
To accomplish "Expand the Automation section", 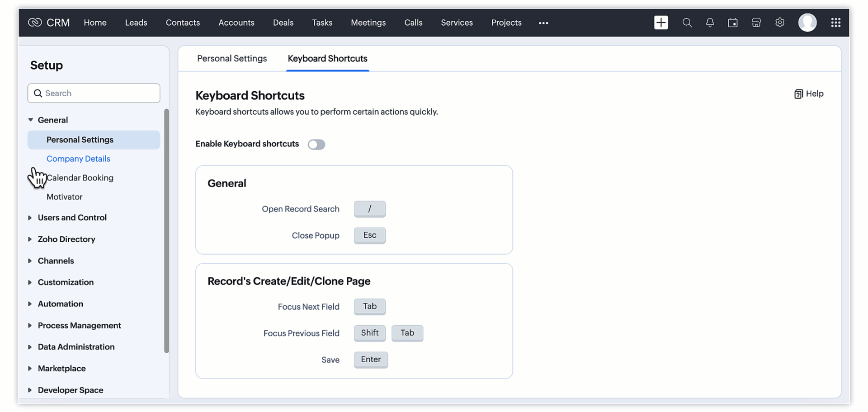I will 60,304.
